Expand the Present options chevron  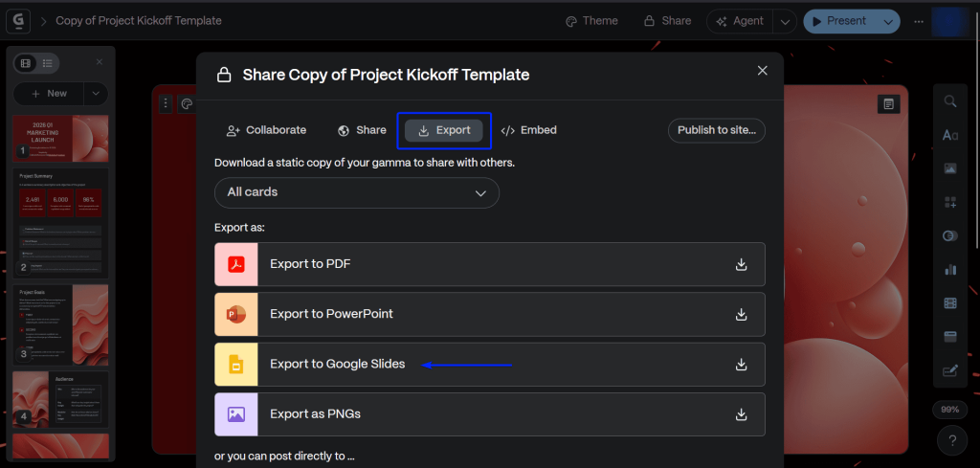click(889, 21)
